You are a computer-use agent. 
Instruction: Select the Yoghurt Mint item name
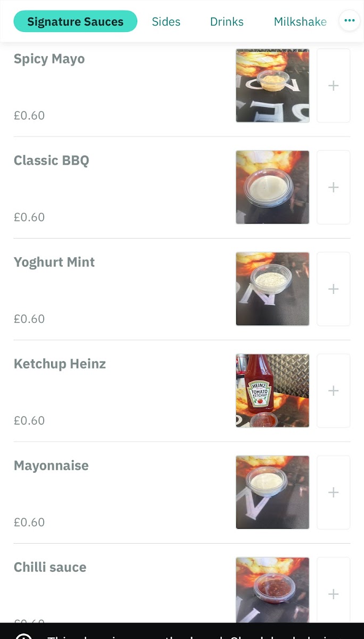pos(54,263)
